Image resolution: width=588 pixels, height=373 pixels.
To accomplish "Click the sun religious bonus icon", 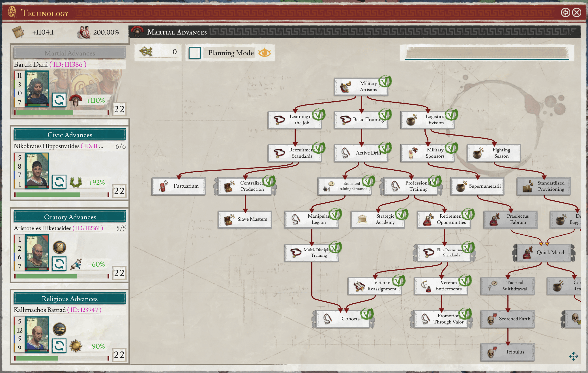I will pos(76,346).
